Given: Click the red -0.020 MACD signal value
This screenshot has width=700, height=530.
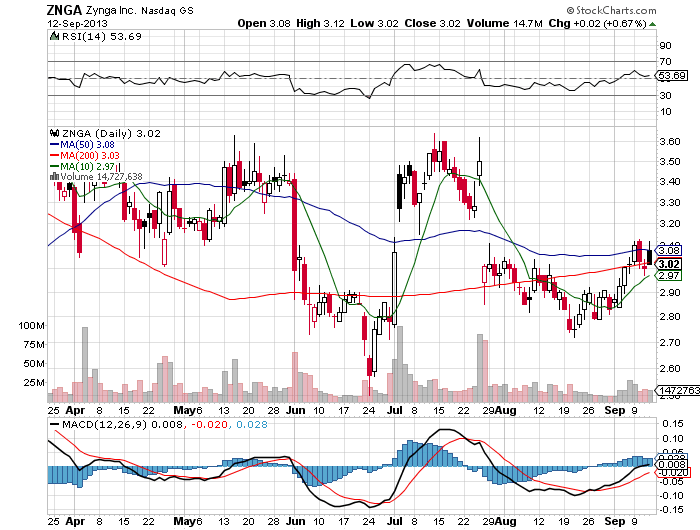Looking at the screenshot, I should coord(209,424).
